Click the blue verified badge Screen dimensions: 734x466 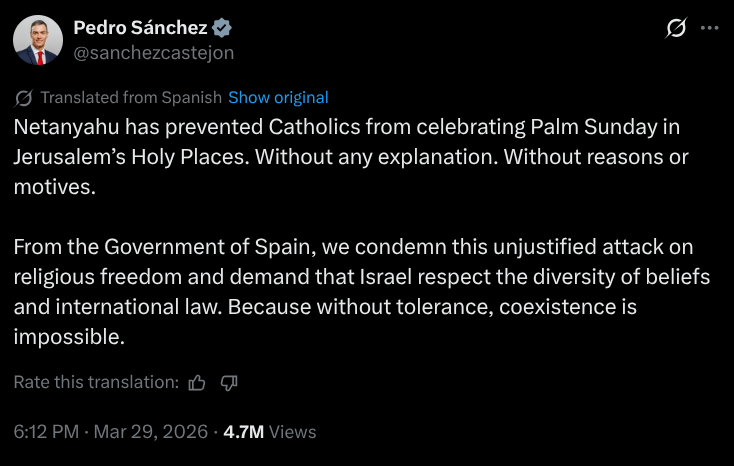click(223, 28)
